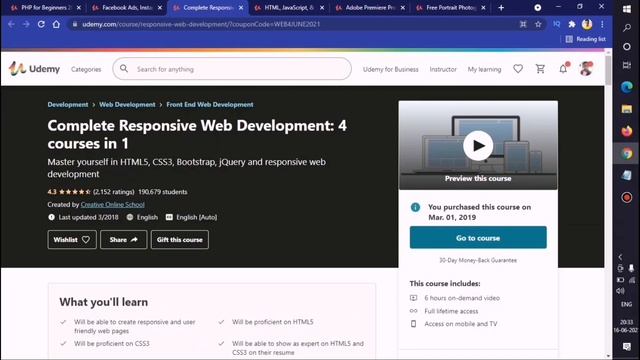The width and height of the screenshot is (640, 360).
Task: Open a new browser tab
Action: point(501,8)
